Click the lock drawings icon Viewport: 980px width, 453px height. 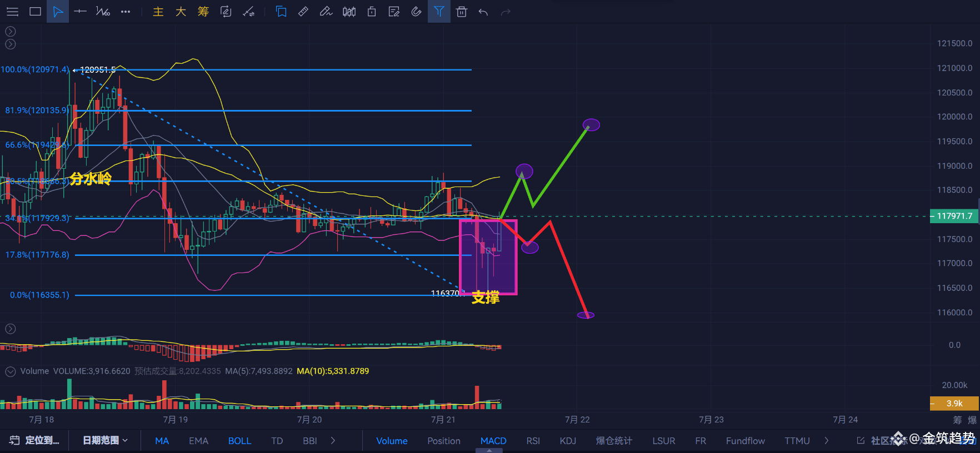point(372,12)
